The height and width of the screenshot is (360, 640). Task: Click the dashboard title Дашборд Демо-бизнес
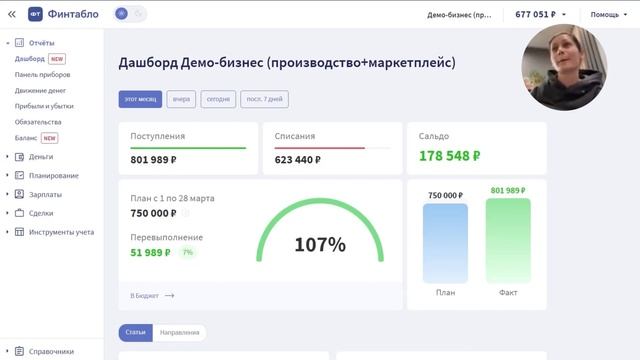click(287, 63)
